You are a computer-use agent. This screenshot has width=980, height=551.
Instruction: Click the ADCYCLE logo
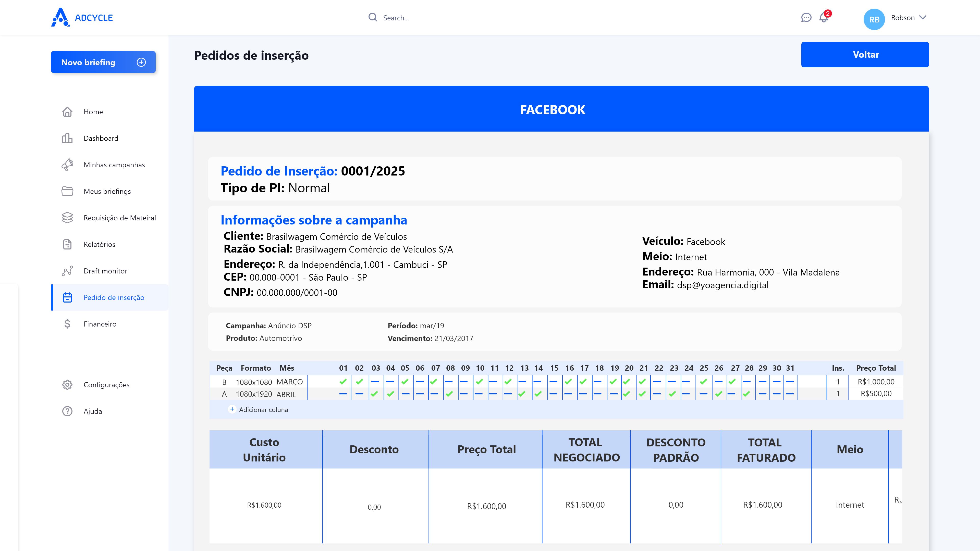coord(82,18)
